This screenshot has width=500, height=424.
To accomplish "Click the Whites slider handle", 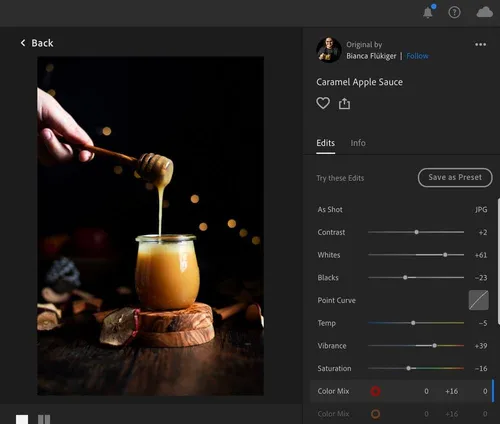I will coord(445,255).
